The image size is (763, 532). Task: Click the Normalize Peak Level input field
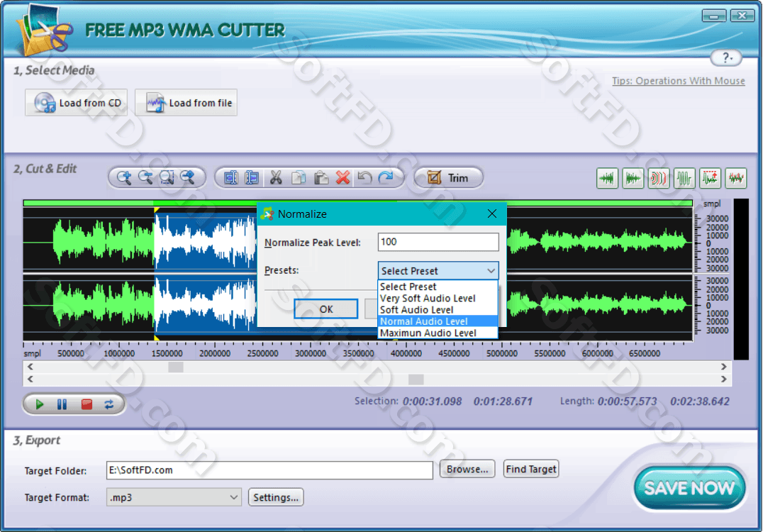pyautogui.click(x=438, y=242)
